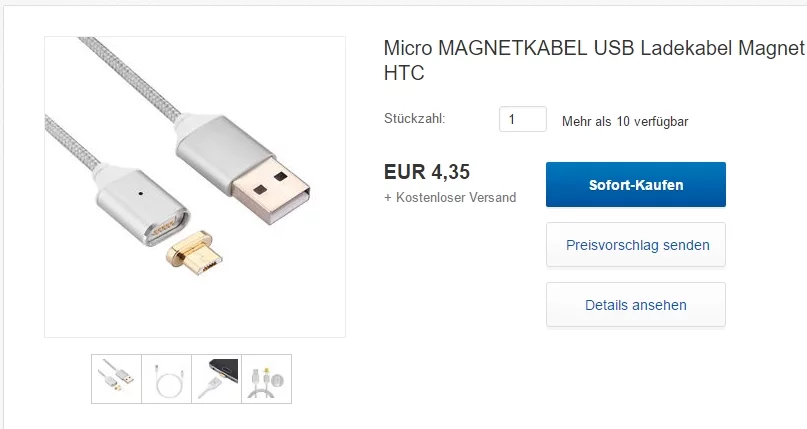Select the coiled white cable thumbnail
Viewport: 807px width, 429px height.
click(x=166, y=379)
